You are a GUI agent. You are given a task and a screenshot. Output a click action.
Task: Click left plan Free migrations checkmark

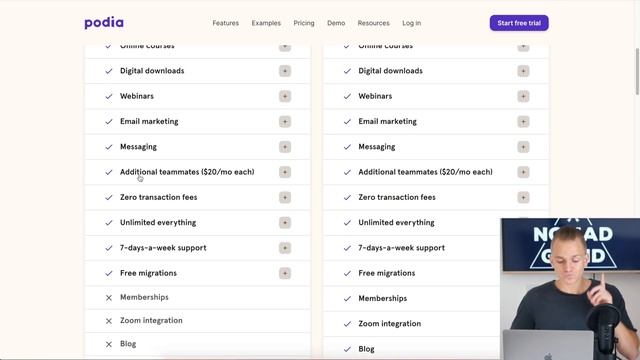point(109,273)
